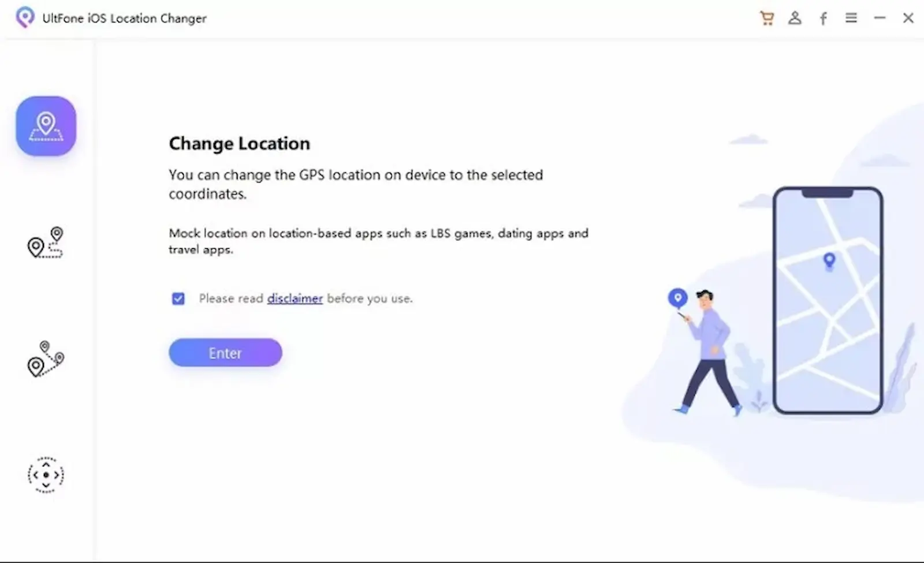Click the UltFone app logo
Viewport: 924px width, 563px height.
[24, 17]
